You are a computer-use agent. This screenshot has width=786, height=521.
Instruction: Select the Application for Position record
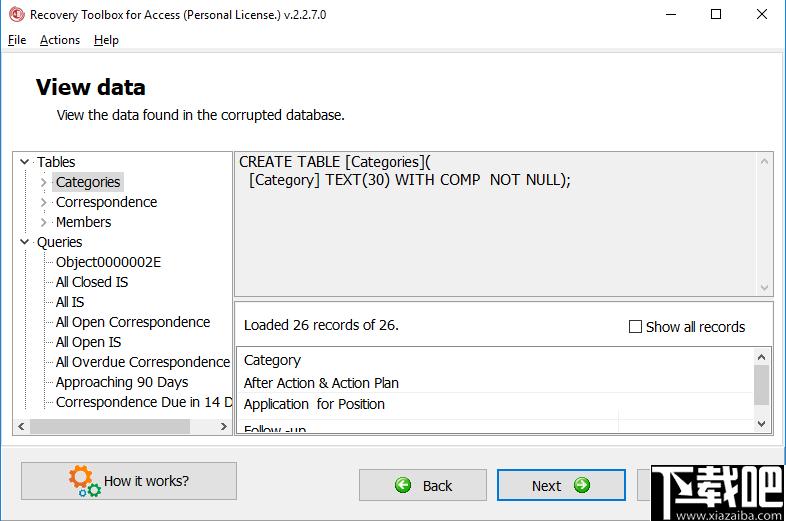(x=314, y=404)
